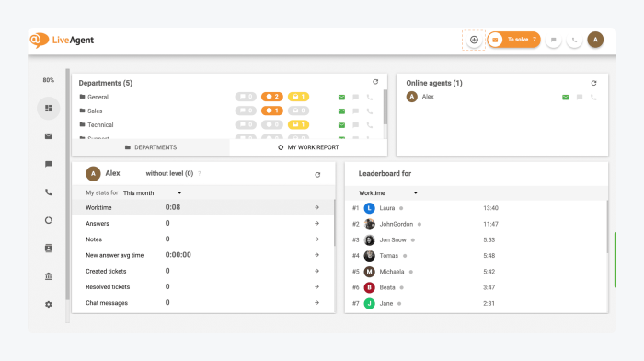Open the This month stats dropdown
This screenshot has width=644, height=361.
tap(153, 192)
